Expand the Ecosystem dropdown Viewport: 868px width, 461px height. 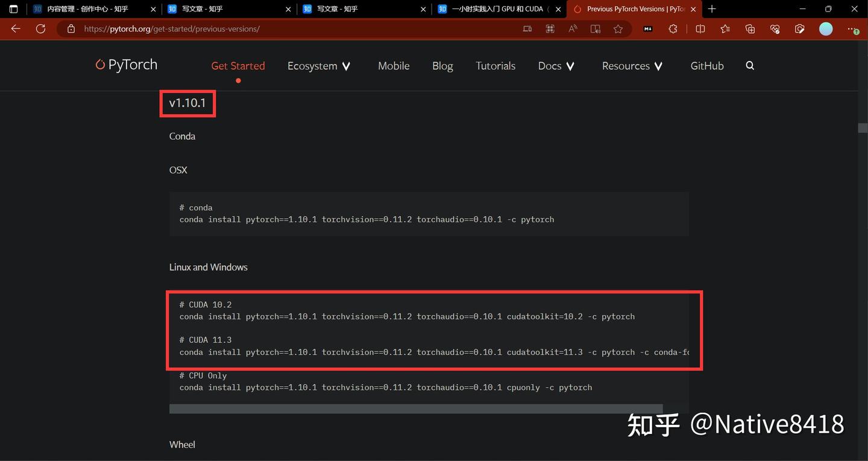(319, 66)
